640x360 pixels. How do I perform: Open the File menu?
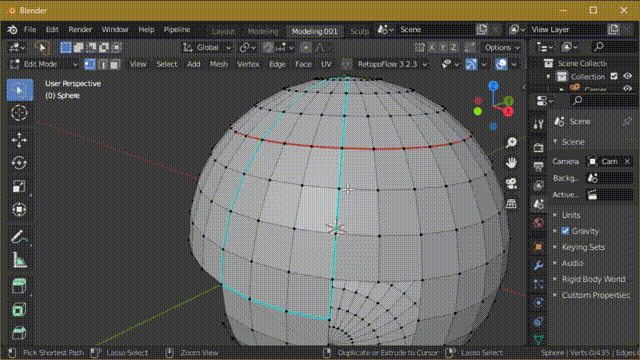[30, 29]
